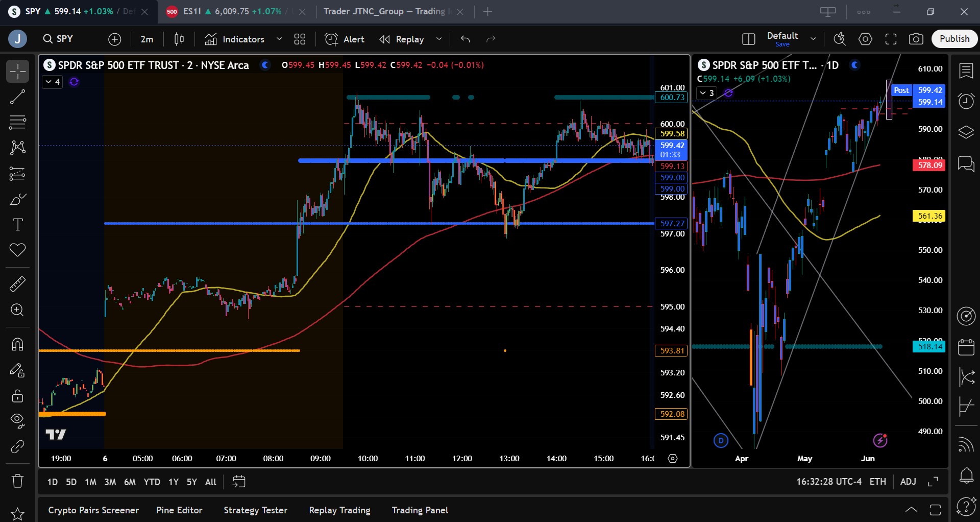980x522 pixels.
Task: Select the ruler Measure tool
Action: click(x=17, y=284)
